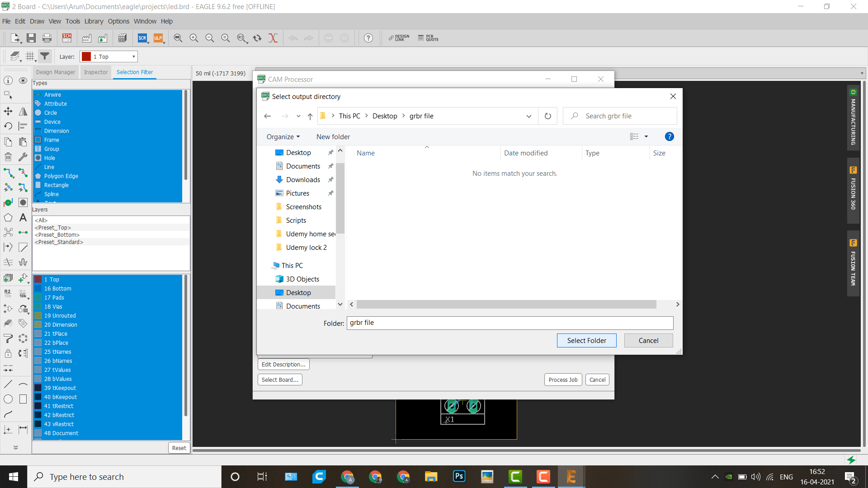Viewport: 868px width, 488px height.
Task: Select the Text tool labeled A
Action: tap(23, 218)
